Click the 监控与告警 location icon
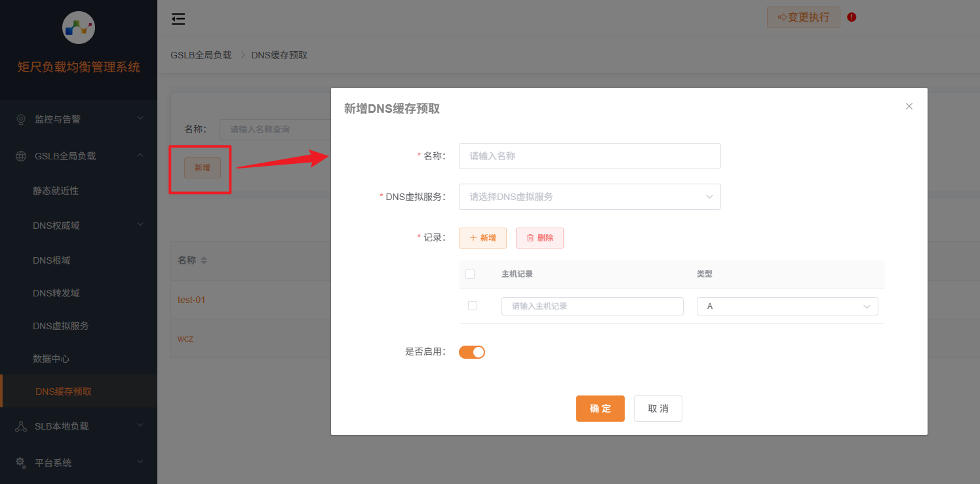980x484 pixels. [21, 119]
